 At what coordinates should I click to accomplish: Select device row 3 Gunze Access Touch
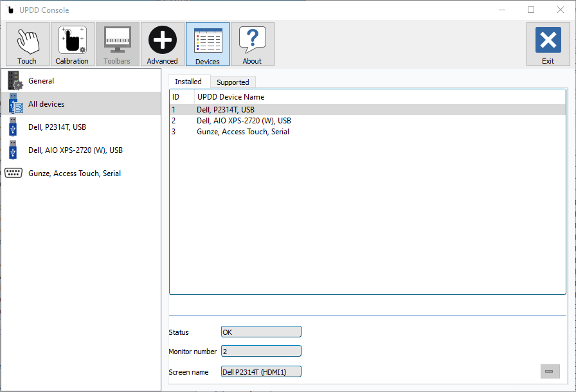tap(367, 132)
